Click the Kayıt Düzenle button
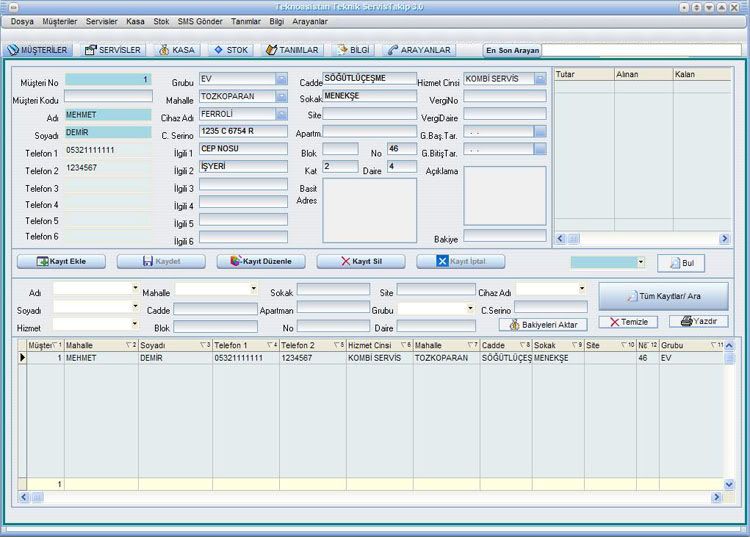The height and width of the screenshot is (537, 750). pyautogui.click(x=261, y=262)
